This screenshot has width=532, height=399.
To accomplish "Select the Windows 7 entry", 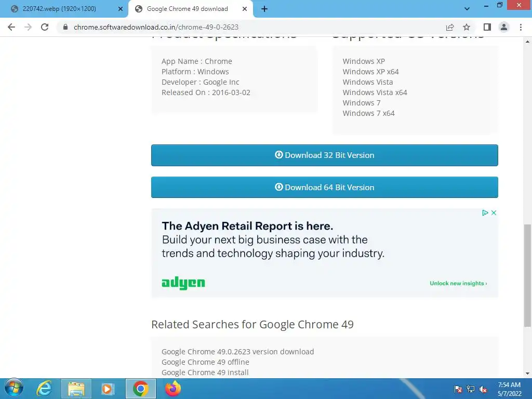I will (x=362, y=103).
